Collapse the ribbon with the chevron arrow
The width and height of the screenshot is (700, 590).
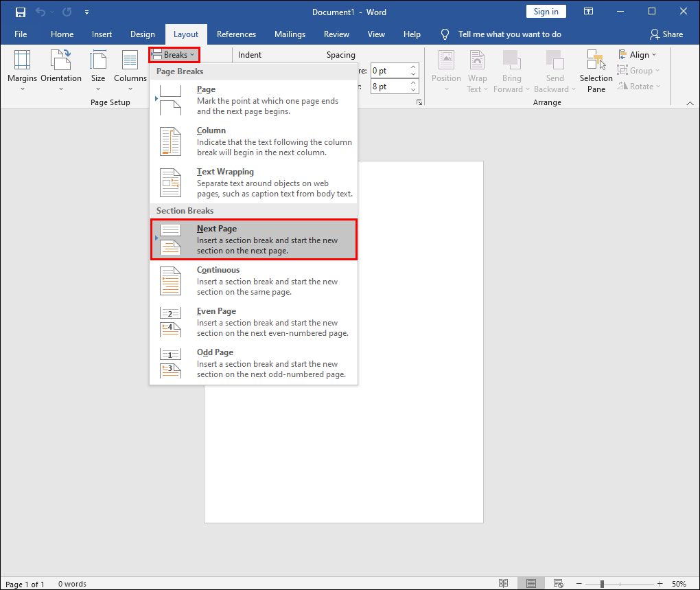pos(689,103)
